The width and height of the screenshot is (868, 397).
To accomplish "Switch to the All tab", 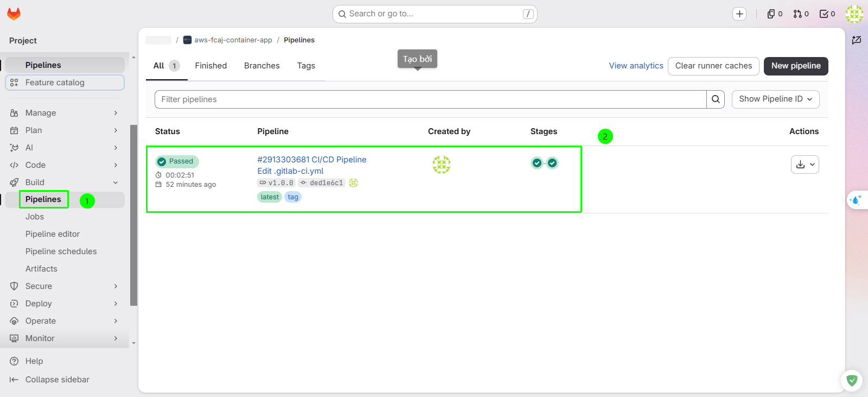I will [x=167, y=66].
